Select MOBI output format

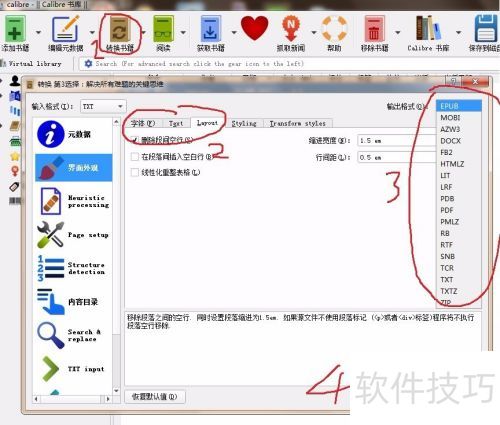pos(459,118)
